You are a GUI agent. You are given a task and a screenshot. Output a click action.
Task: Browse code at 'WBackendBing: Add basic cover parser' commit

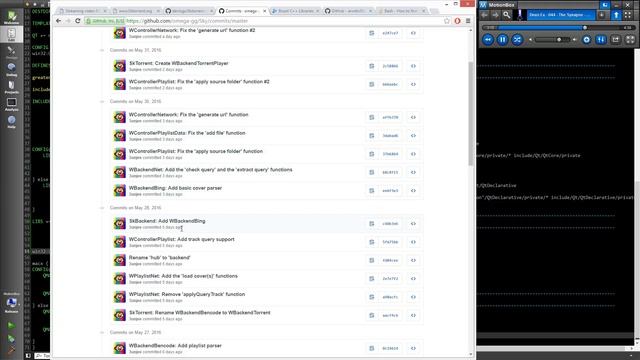413,191
